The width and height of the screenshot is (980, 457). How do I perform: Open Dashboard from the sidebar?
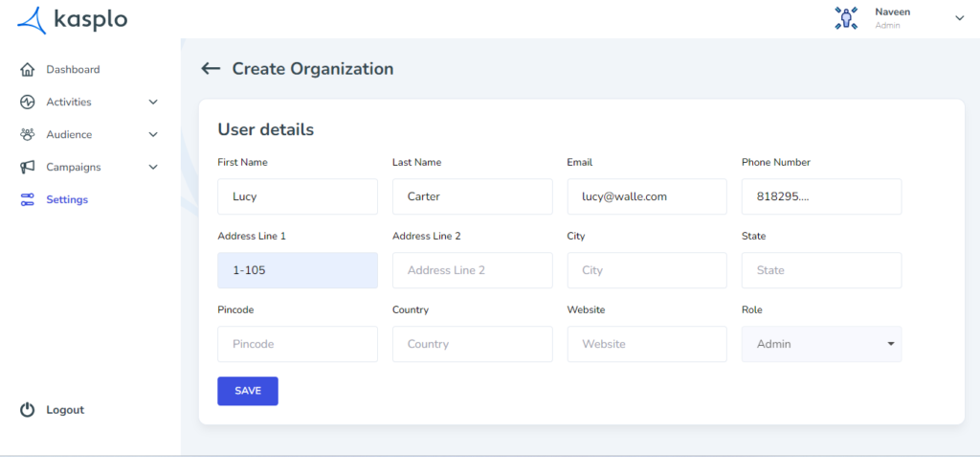point(73,70)
